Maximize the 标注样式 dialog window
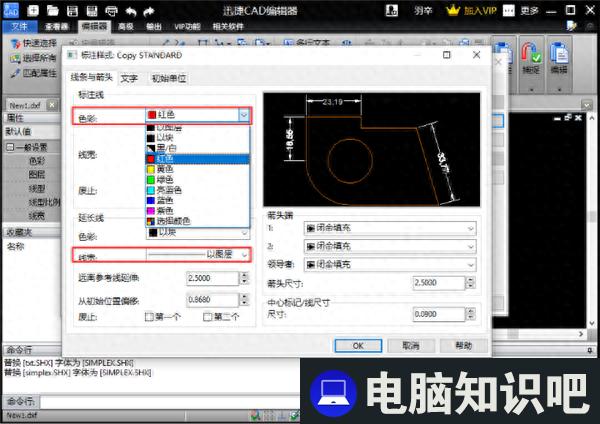Image resolution: width=600 pixels, height=424 pixels. coord(446,55)
